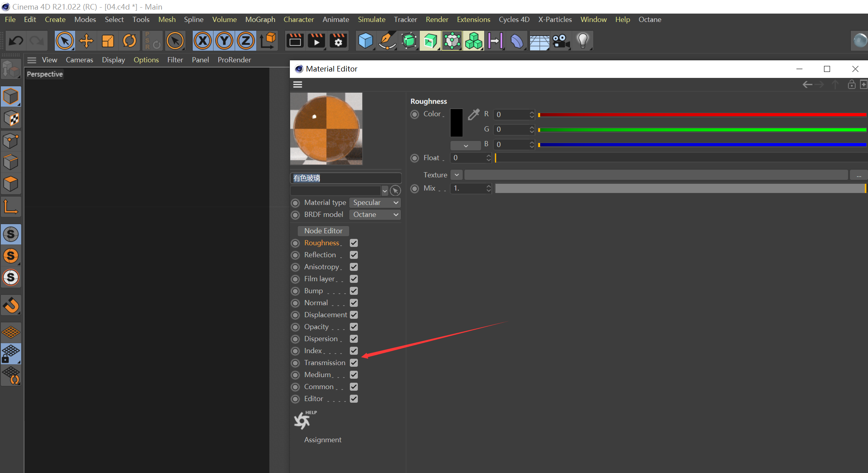Click the Undo arrow icon
The image size is (868, 473).
16,41
